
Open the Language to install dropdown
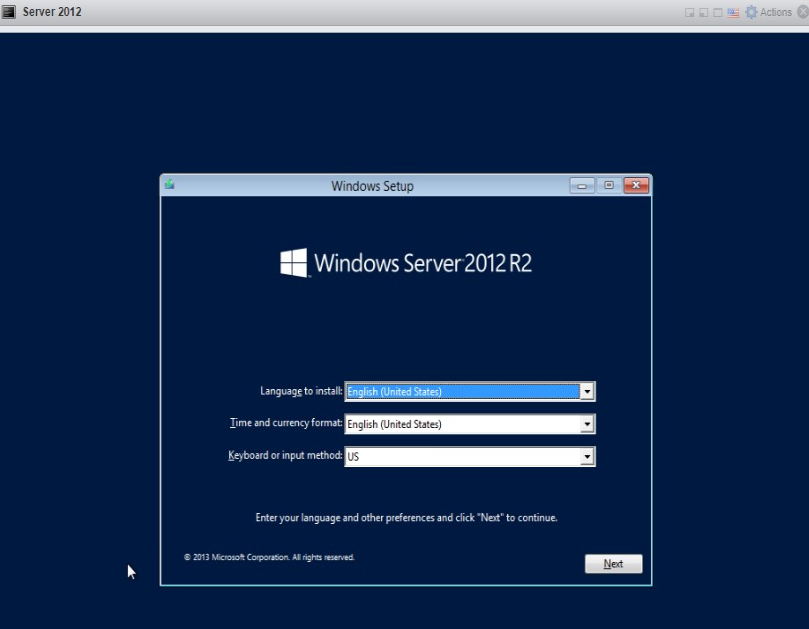pos(470,391)
